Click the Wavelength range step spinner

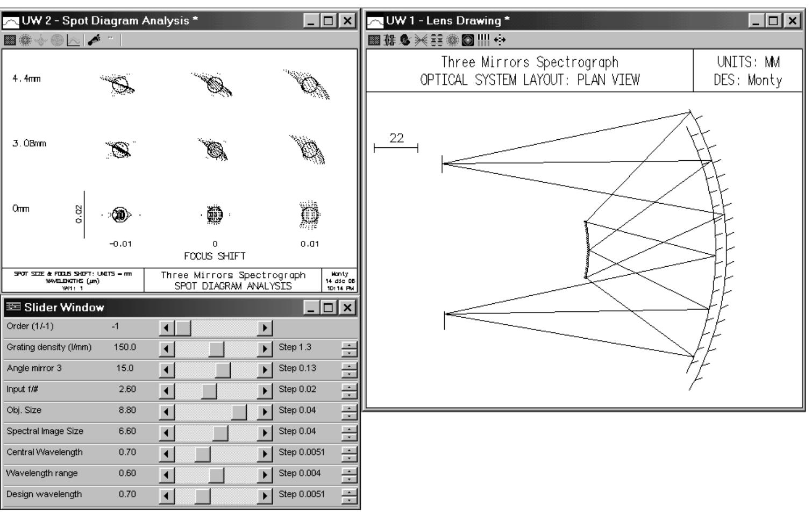(349, 474)
